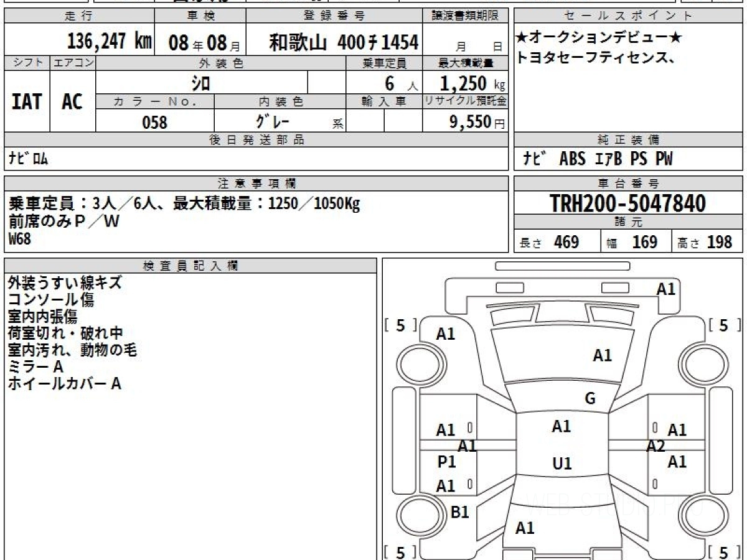
Task: Click the 検査員記入欄 header
Action: pyautogui.click(x=190, y=266)
